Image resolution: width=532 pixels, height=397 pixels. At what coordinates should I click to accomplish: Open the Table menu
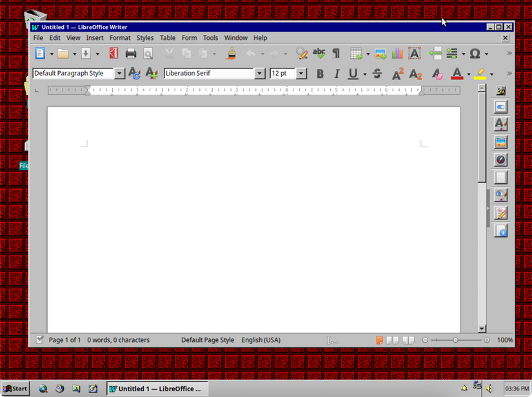168,37
